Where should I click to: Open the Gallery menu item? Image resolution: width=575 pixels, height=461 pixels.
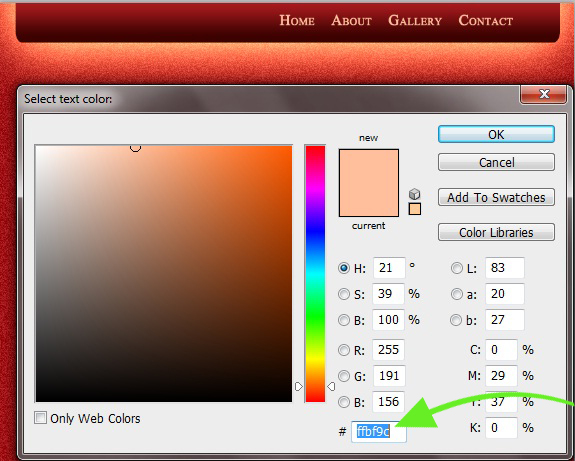point(415,20)
